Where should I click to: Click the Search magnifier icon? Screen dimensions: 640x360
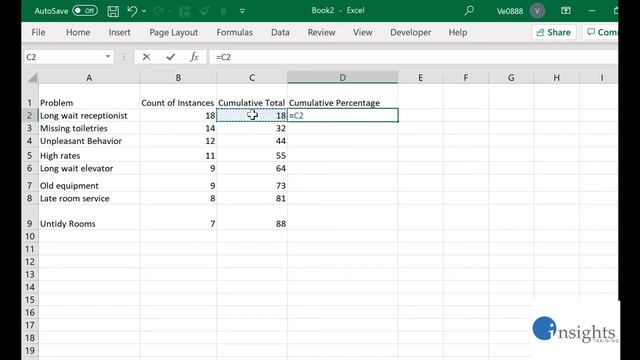[x=469, y=11]
